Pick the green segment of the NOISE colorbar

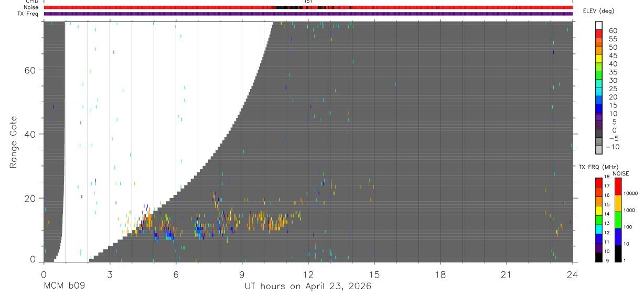click(x=617, y=220)
